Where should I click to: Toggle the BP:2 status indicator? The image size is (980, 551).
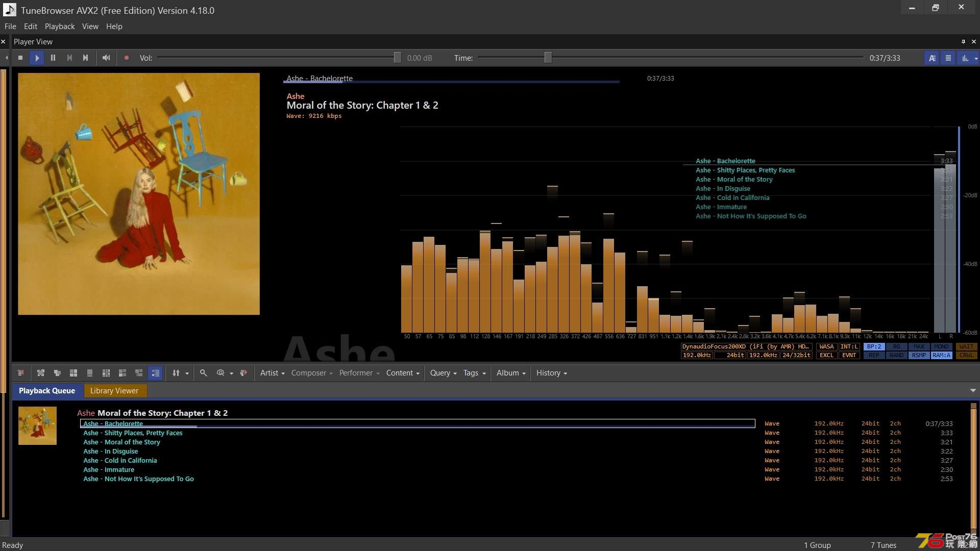point(874,347)
